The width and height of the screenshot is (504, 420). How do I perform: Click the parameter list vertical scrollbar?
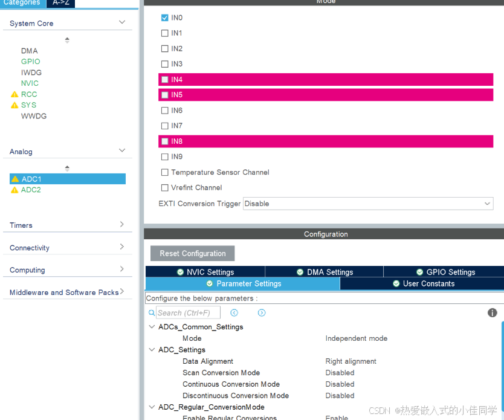(502, 366)
